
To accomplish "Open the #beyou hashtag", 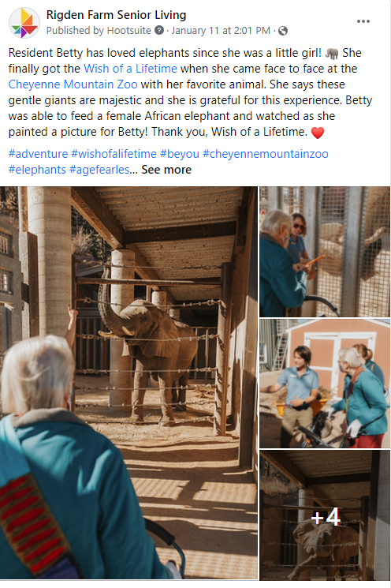I will (x=180, y=154).
